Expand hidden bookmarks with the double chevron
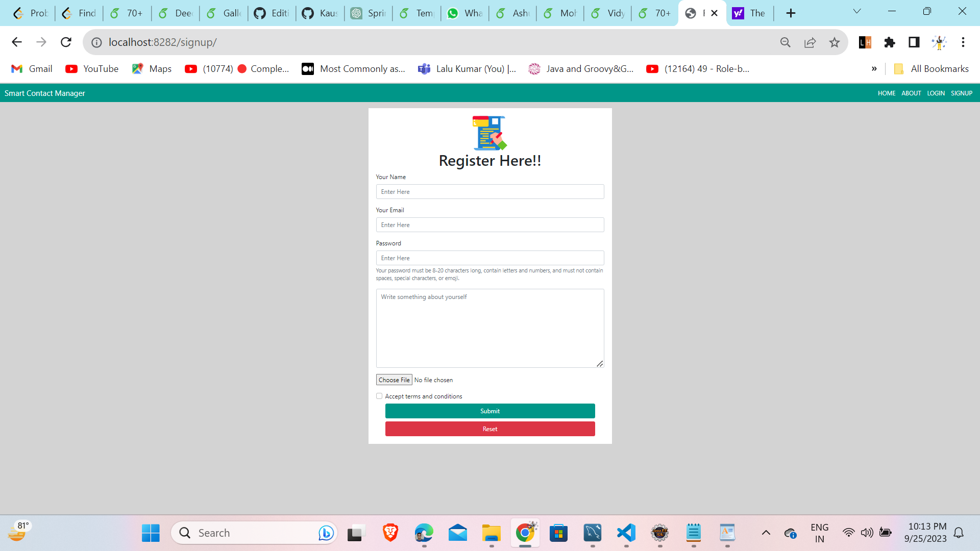980x551 pixels. pos(874,68)
